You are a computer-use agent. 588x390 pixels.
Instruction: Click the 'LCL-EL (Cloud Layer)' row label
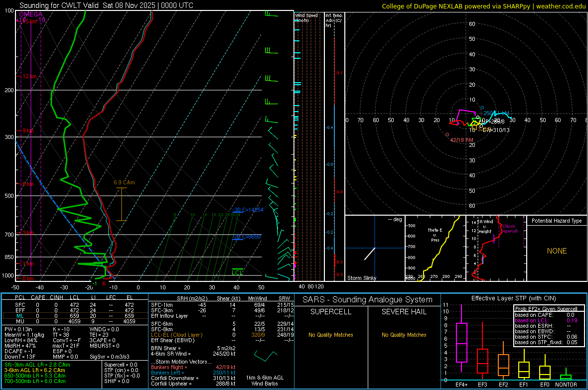coord(176,335)
